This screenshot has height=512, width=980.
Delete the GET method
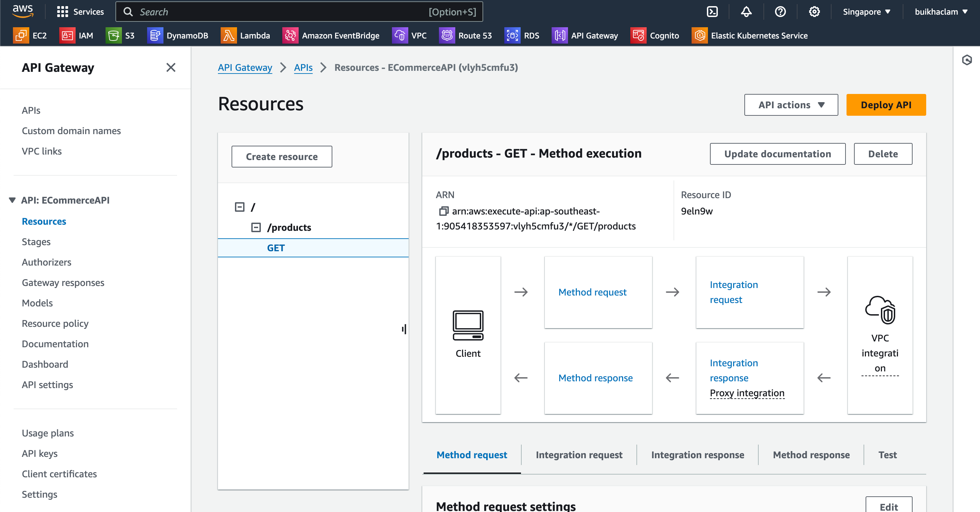point(883,154)
